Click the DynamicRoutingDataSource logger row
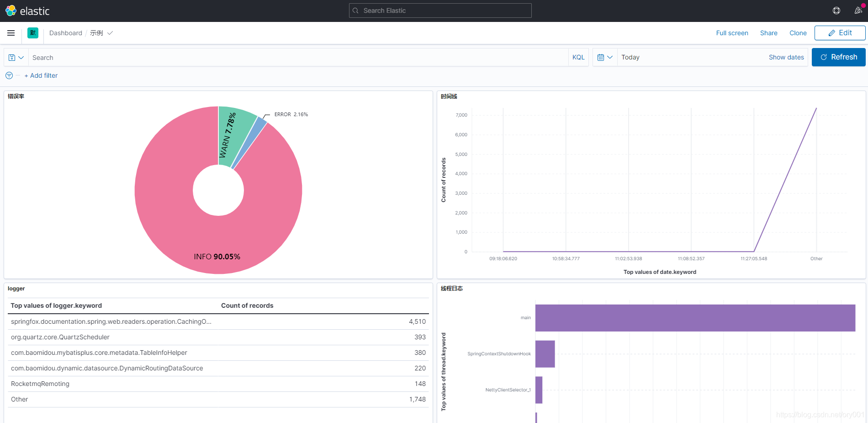 click(218, 368)
